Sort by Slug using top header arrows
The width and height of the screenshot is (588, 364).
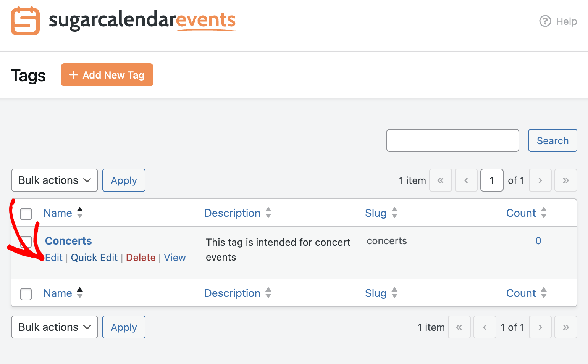tap(394, 213)
